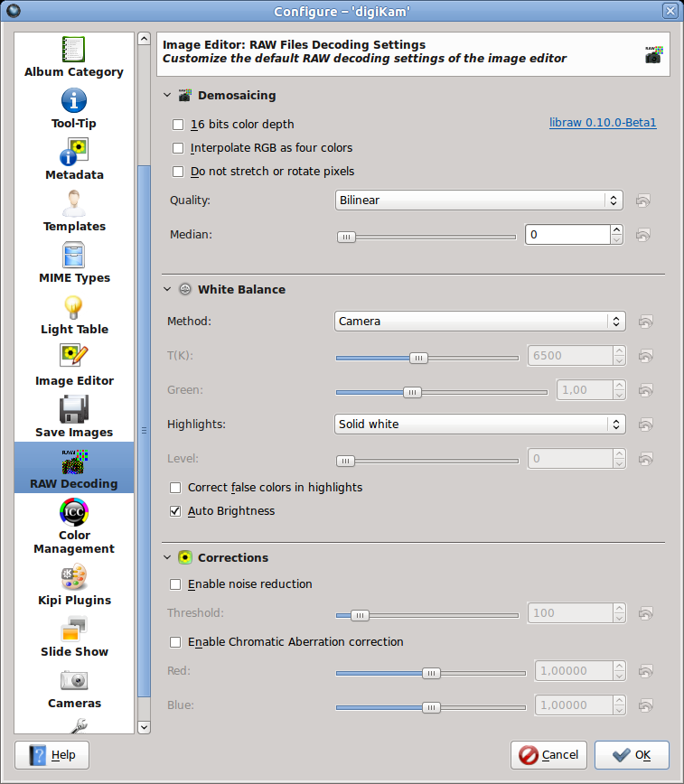Click the Corrections section title
Viewport: 684px width, 784px height.
coord(233,557)
